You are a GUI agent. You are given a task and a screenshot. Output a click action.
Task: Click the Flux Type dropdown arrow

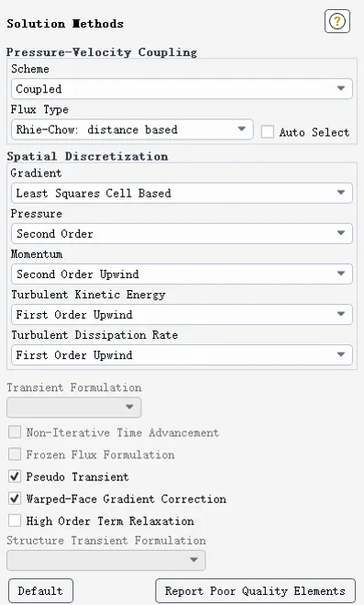coord(241,129)
